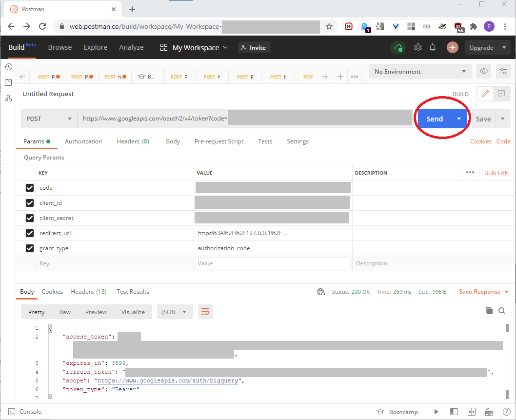Open the Collections sidebar icon
This screenshot has width=516, height=420.
click(9, 82)
